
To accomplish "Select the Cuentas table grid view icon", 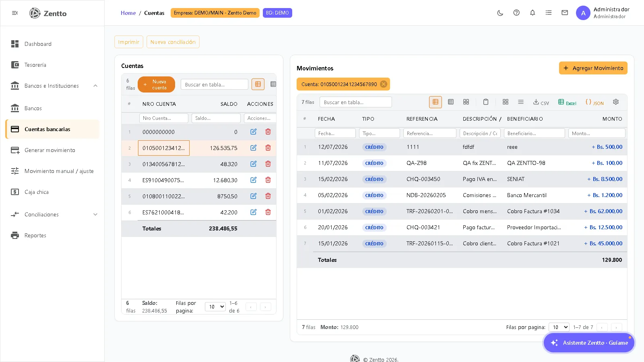I will [x=258, y=84].
